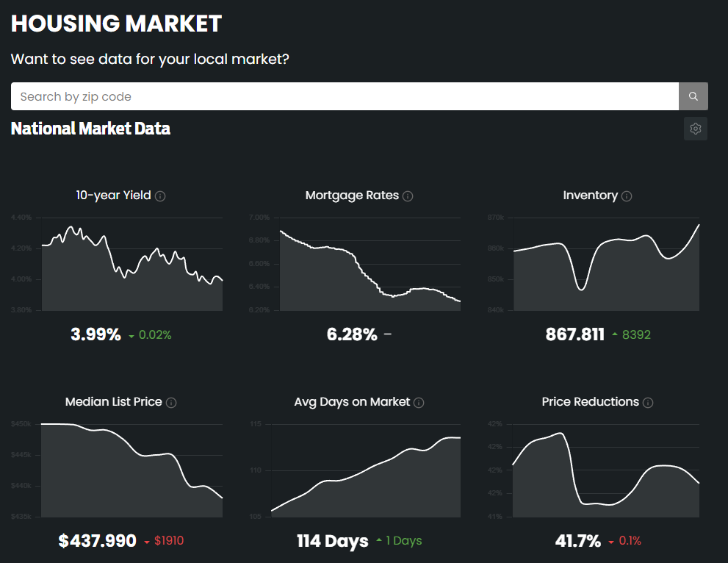
Task: Click the zip code search magnifier button
Action: tap(693, 96)
